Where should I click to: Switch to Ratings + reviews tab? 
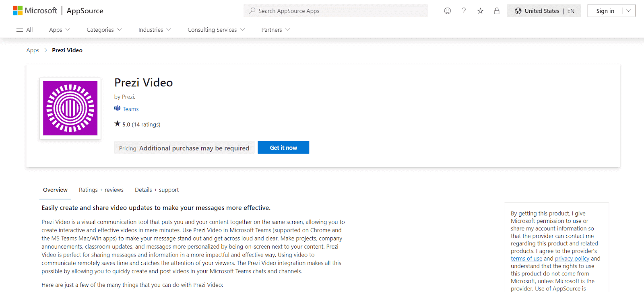101,190
